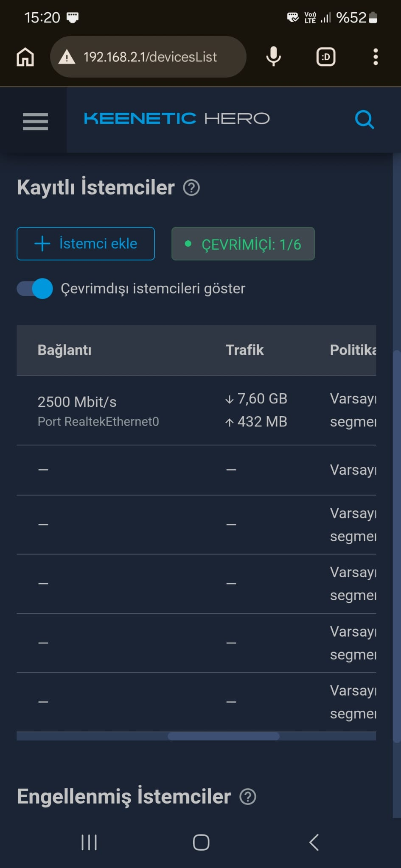Viewport: 401px width, 868px height.
Task: Click the İstemci ekle button
Action: click(x=86, y=244)
